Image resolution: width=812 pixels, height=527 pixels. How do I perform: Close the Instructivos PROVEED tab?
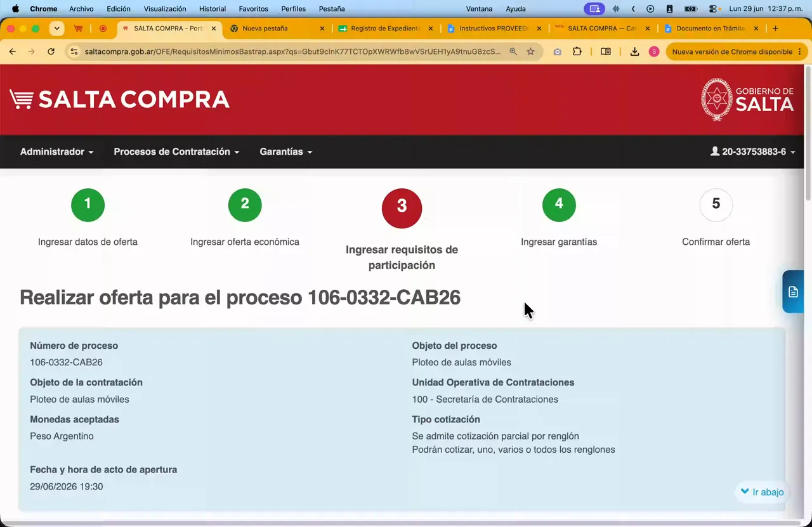coord(539,28)
